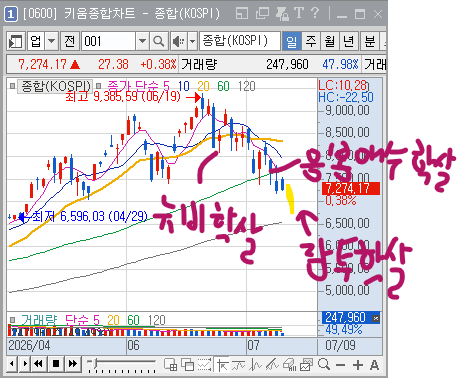Click the zigzag wave line icon
The height and width of the screenshot is (378, 457).
(255, 365)
